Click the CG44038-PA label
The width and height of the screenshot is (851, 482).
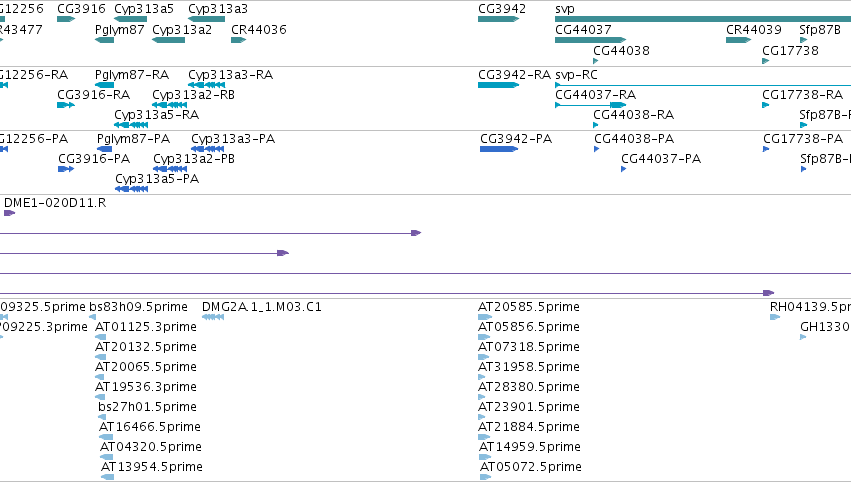tap(634, 138)
